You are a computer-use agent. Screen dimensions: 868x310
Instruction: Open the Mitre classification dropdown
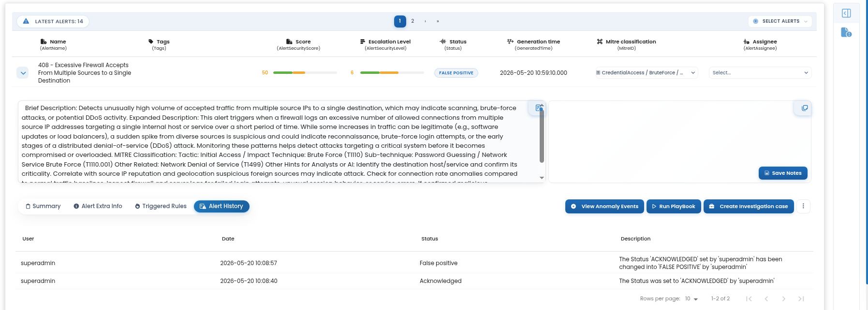point(647,73)
